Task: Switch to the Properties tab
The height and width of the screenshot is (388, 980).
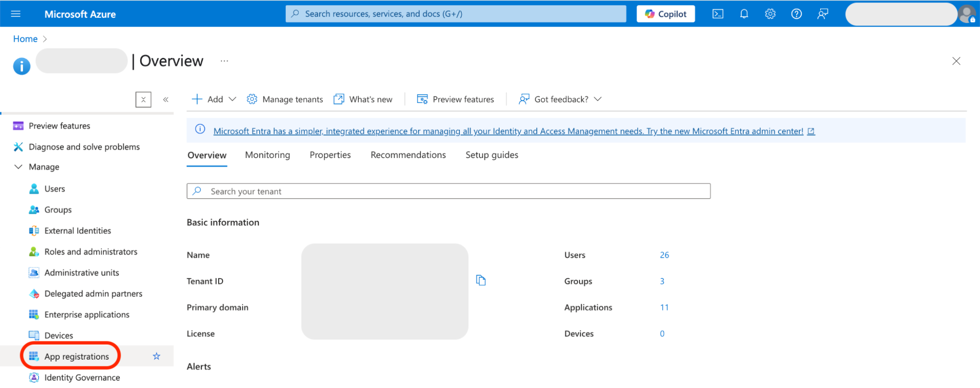Action: [x=330, y=155]
